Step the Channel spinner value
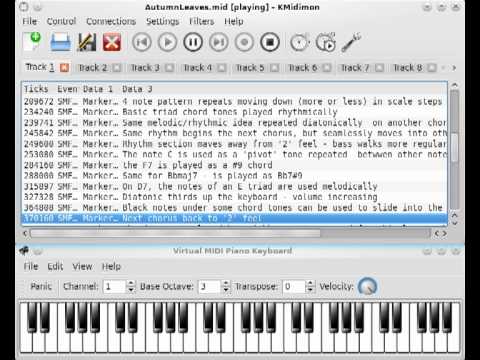 (131, 286)
